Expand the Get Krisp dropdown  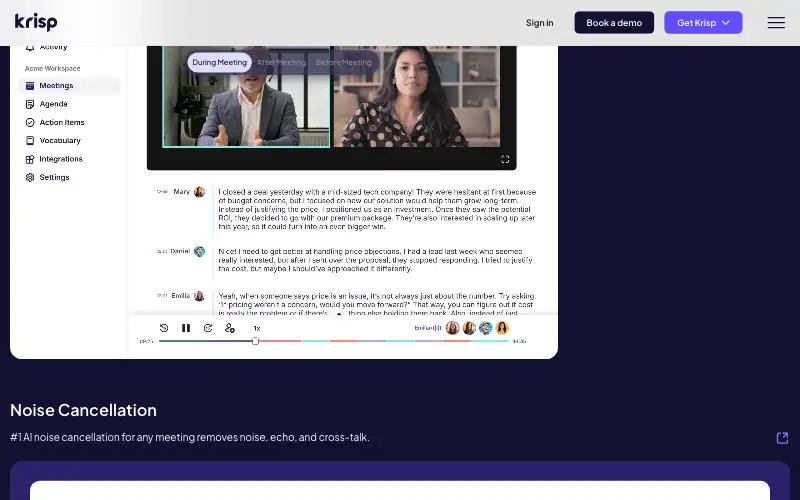(x=703, y=22)
